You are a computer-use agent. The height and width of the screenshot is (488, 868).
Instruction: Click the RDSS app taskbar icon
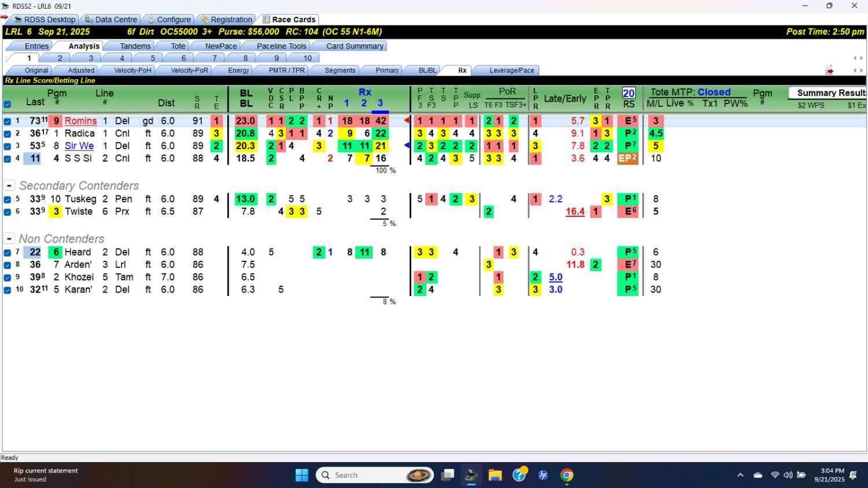tap(471, 475)
